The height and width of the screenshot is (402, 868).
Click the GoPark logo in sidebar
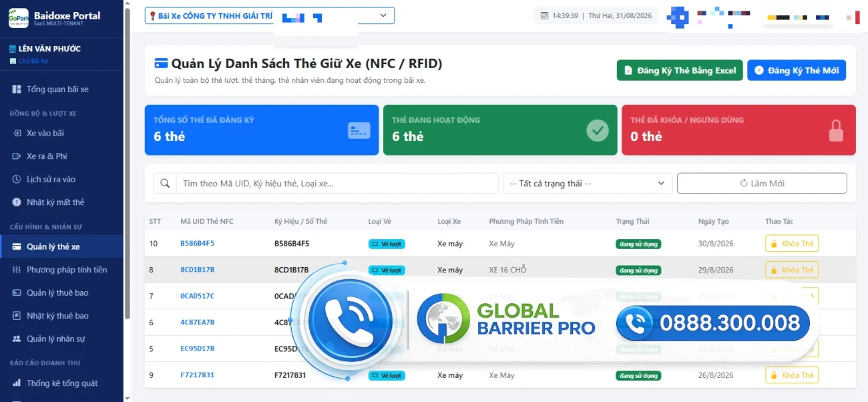click(x=19, y=18)
